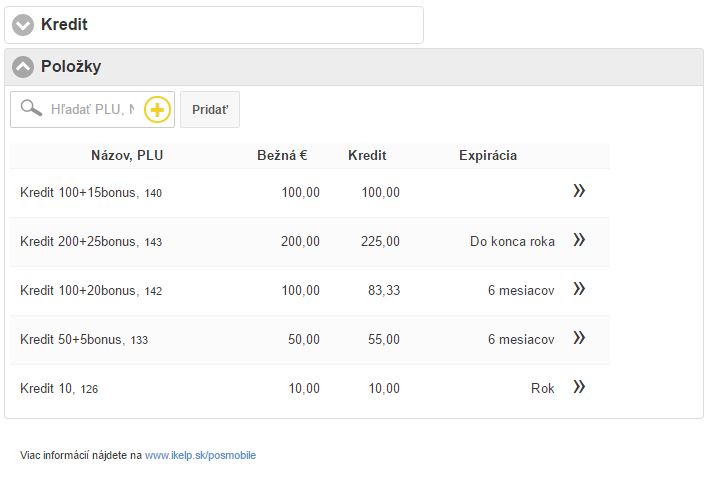Open details arrow for Kredit 100+20bonus
The image size is (708, 495).
click(x=579, y=289)
